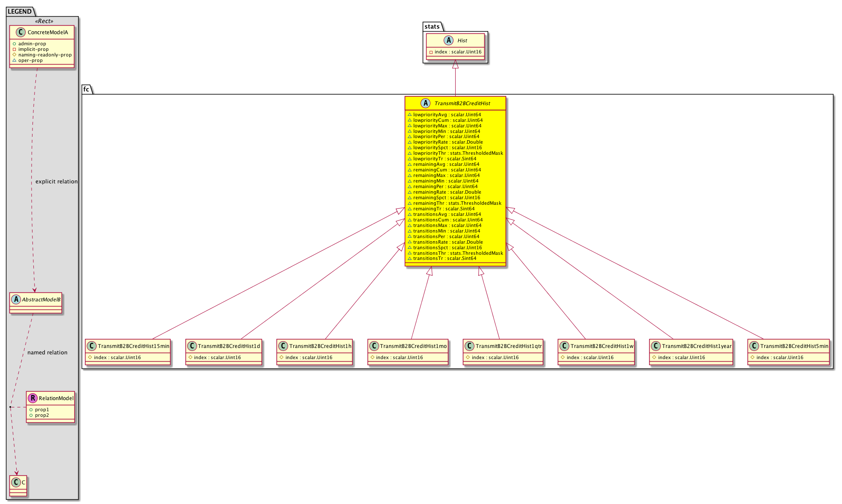Click the transitionsRate : scalar.Double attribute
Screen dimensions: 842x504
pos(448,242)
